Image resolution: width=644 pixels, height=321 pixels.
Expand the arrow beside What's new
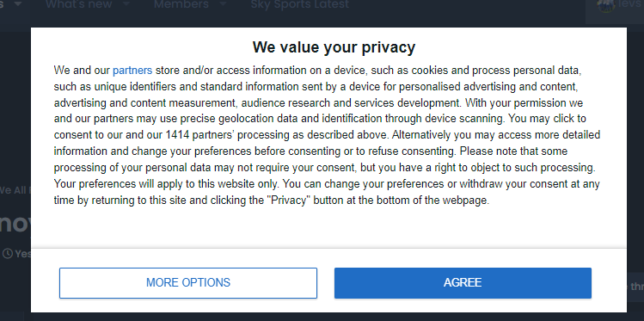point(126,4)
